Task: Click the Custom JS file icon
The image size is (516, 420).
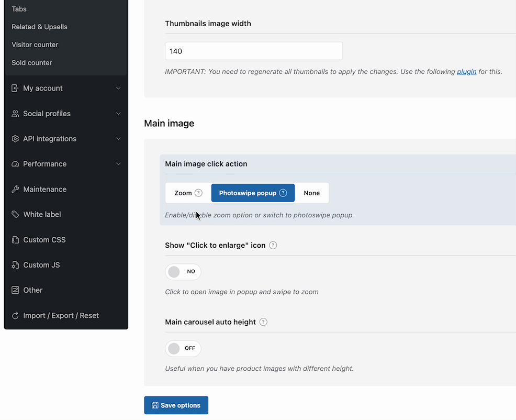Action: coord(15,265)
